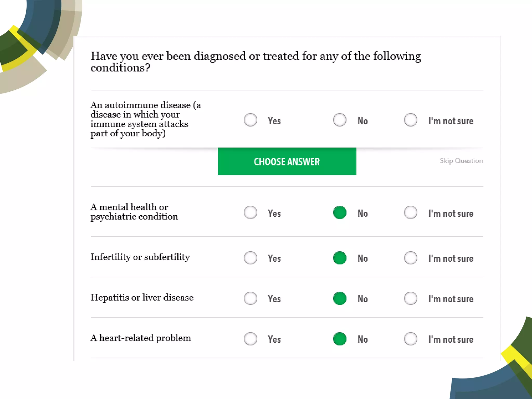This screenshot has height=399, width=532.
Task: Select Yes for a heart-related problem
Action: pyautogui.click(x=250, y=339)
